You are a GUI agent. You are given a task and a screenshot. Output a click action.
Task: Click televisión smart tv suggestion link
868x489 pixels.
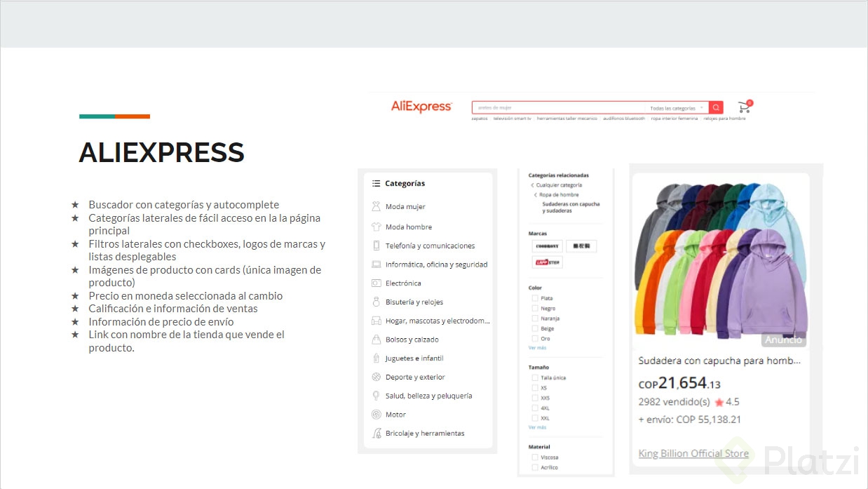(512, 119)
